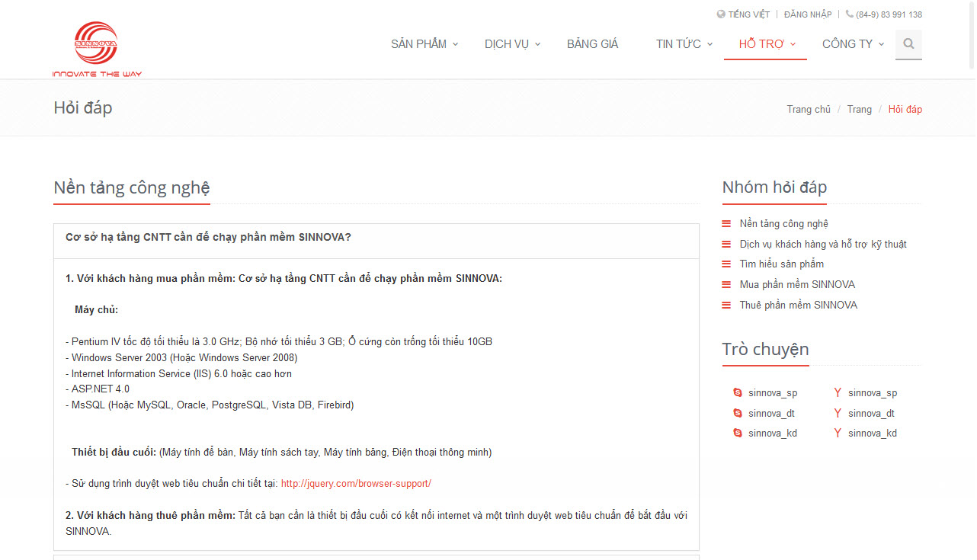Viewport: 977px width, 560px height.
Task: Open the search magnifier icon
Action: 908,44
